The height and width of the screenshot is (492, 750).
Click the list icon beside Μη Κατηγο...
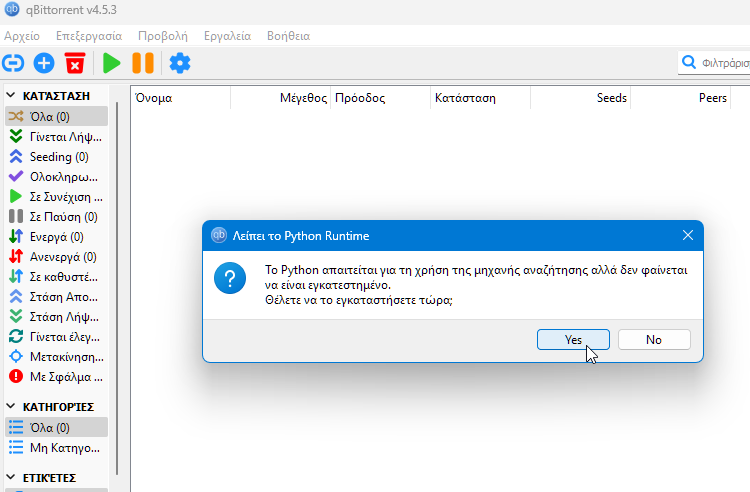(16, 447)
